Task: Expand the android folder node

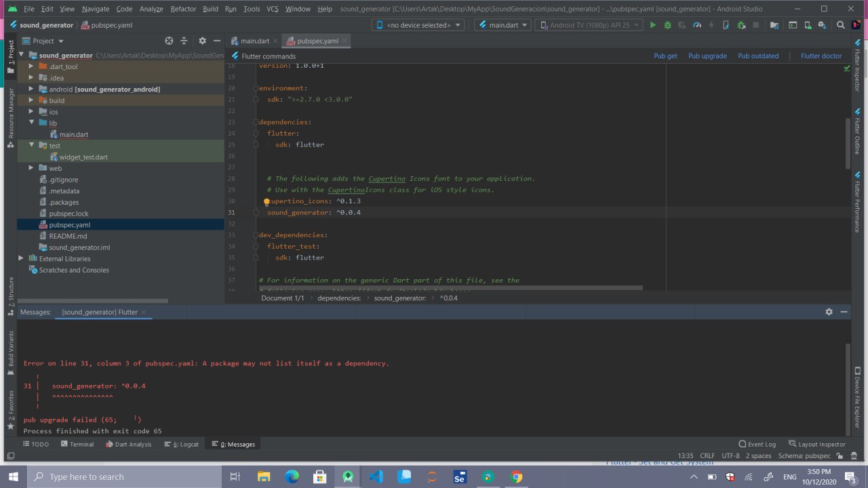Action: 31,89
